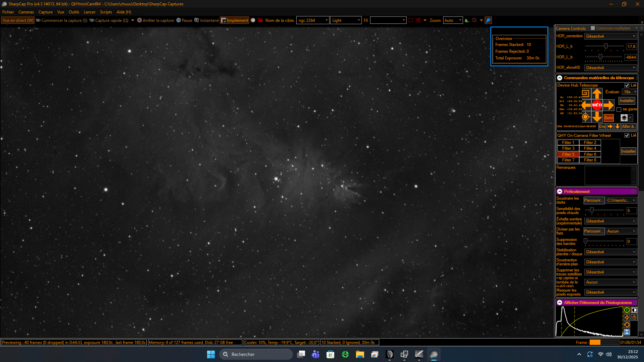Toggle the half-circle invert contrast icon

point(634,310)
